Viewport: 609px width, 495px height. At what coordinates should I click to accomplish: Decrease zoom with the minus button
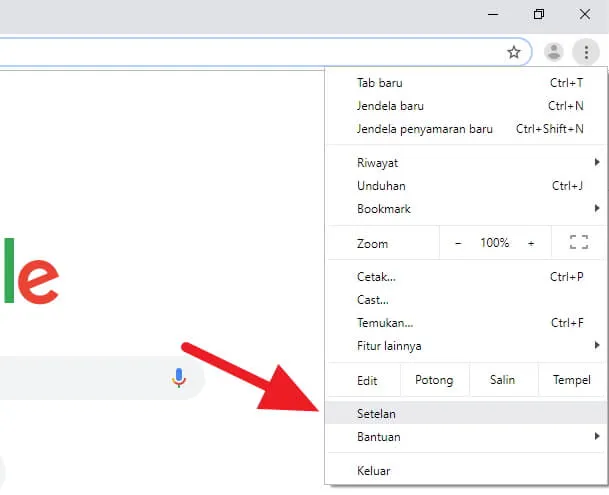(x=458, y=243)
